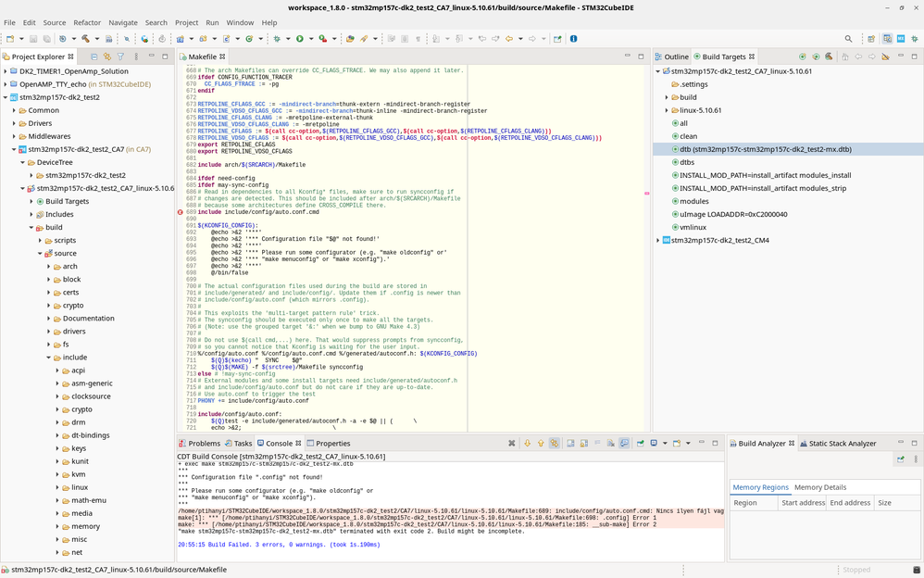The height and width of the screenshot is (578, 924).
Task: Collapse all items in Project Explorer
Action: 94,57
